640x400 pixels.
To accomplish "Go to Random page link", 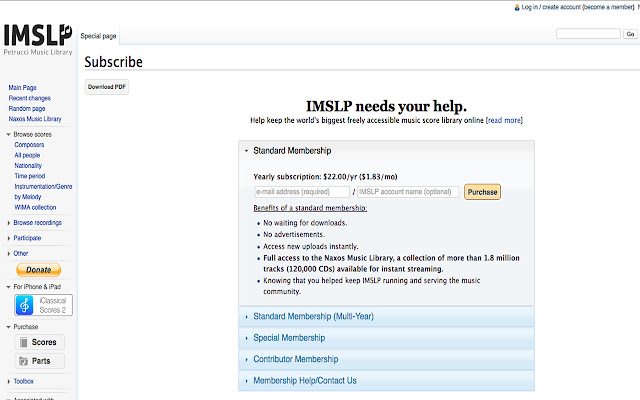I will coord(27,109).
